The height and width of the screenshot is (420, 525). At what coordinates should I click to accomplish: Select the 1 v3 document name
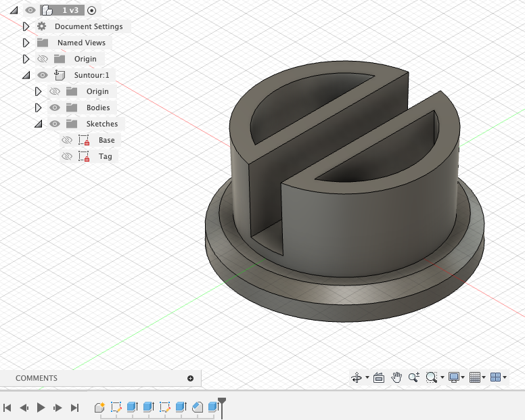pyautogui.click(x=70, y=10)
